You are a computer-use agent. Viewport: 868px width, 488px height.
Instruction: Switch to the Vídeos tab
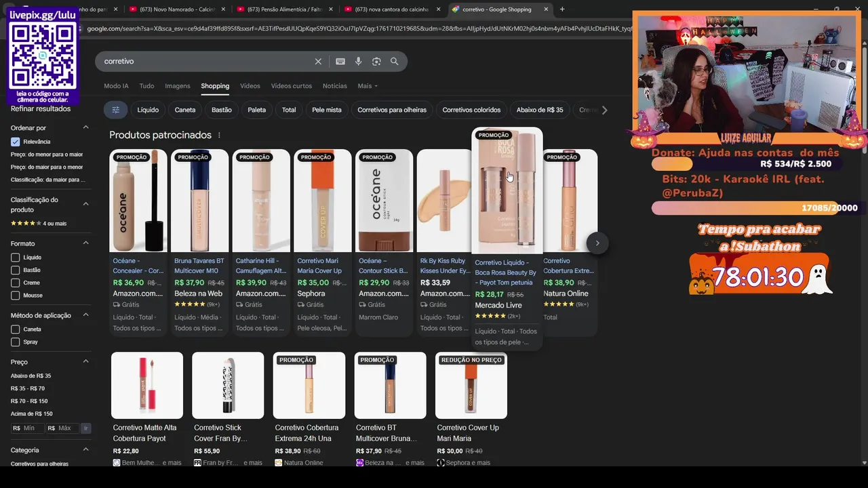pos(250,86)
